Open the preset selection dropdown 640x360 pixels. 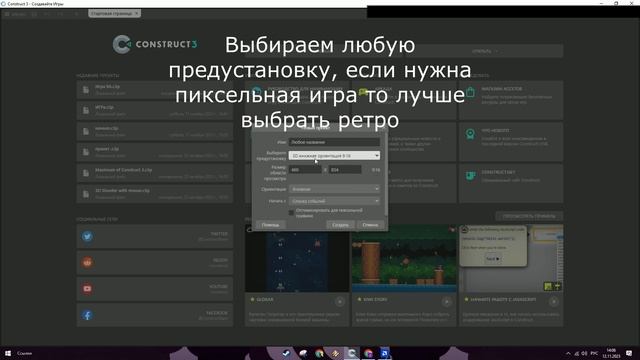click(334, 156)
